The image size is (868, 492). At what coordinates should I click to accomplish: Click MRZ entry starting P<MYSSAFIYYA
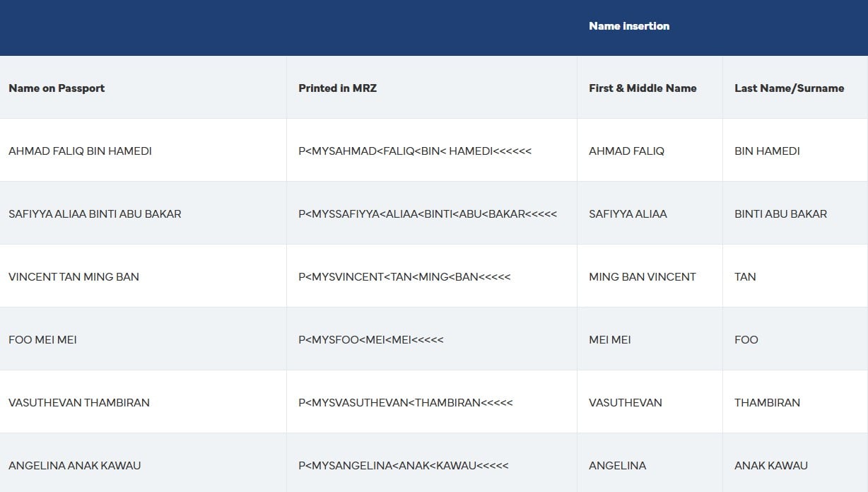(428, 214)
